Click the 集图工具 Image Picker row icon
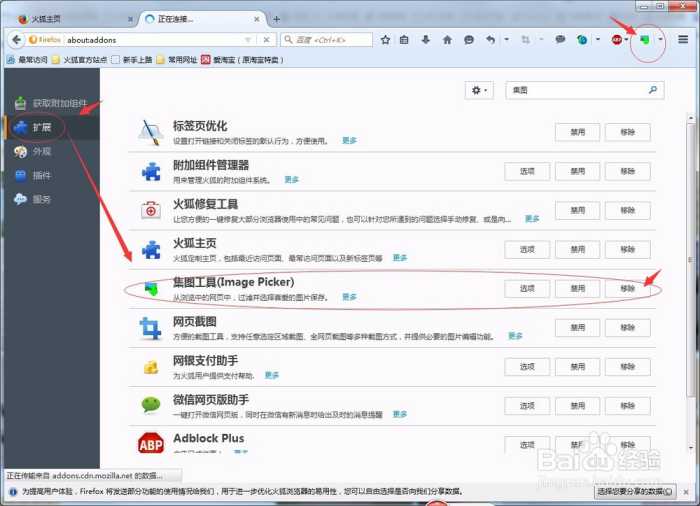This screenshot has width=700, height=506. 152,289
